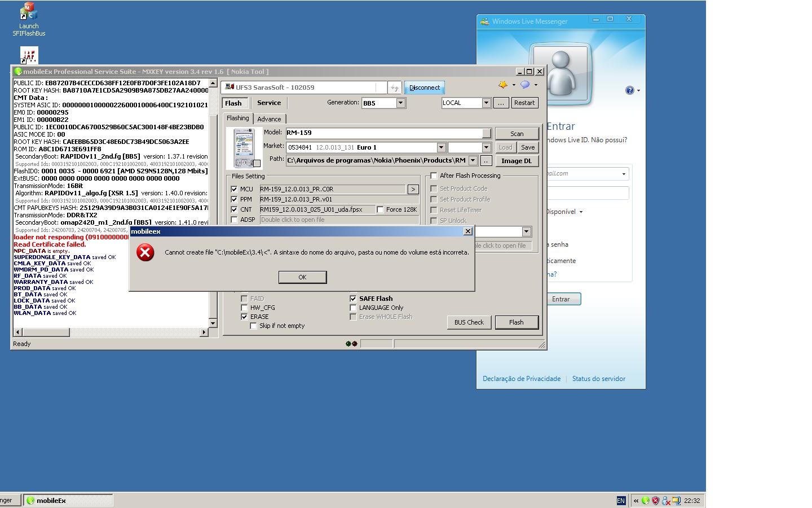Screen dimensions: 812x508
Task: Enable After Flash Processing checkbox
Action: 434,176
